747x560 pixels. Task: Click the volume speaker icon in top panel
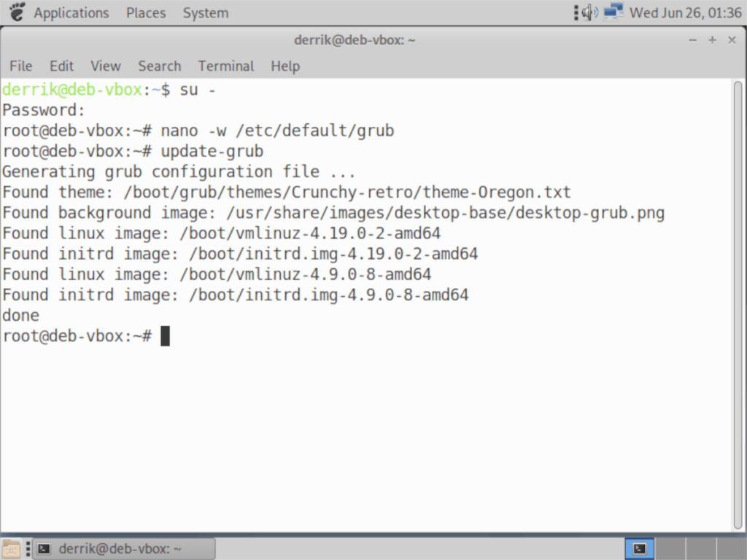(588, 12)
